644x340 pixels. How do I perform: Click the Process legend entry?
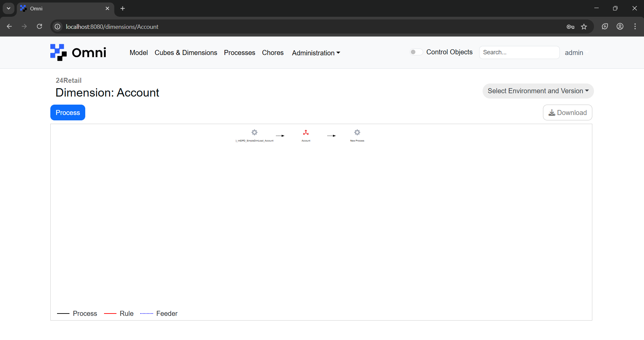pyautogui.click(x=77, y=314)
